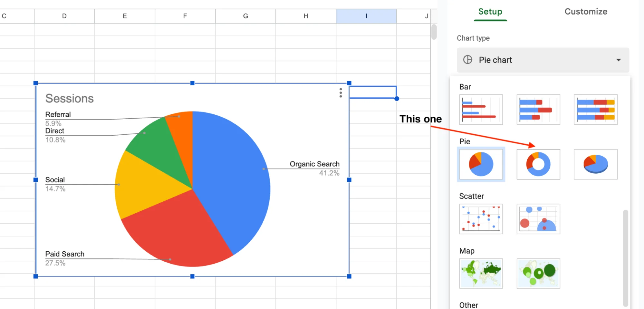Select column G header
The width and height of the screenshot is (644, 309).
coord(245,16)
